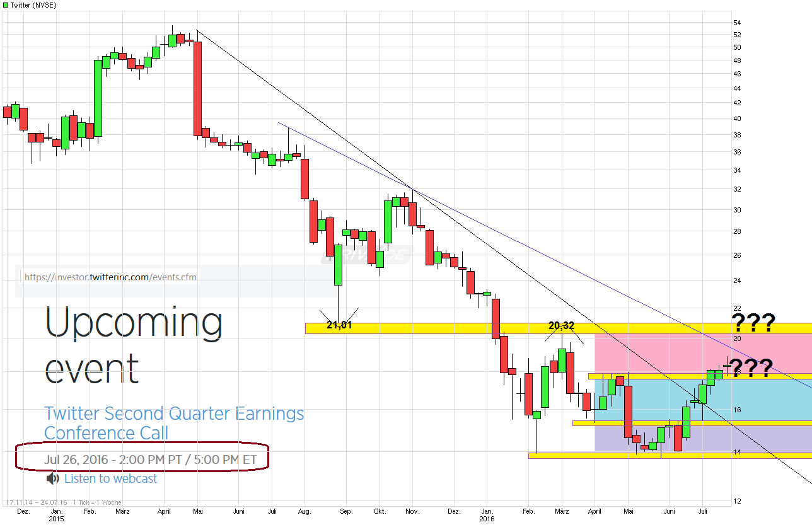Screen dimensions: 812x532
Task: Click the 16 value on the price axis
Action: pyautogui.click(x=737, y=410)
